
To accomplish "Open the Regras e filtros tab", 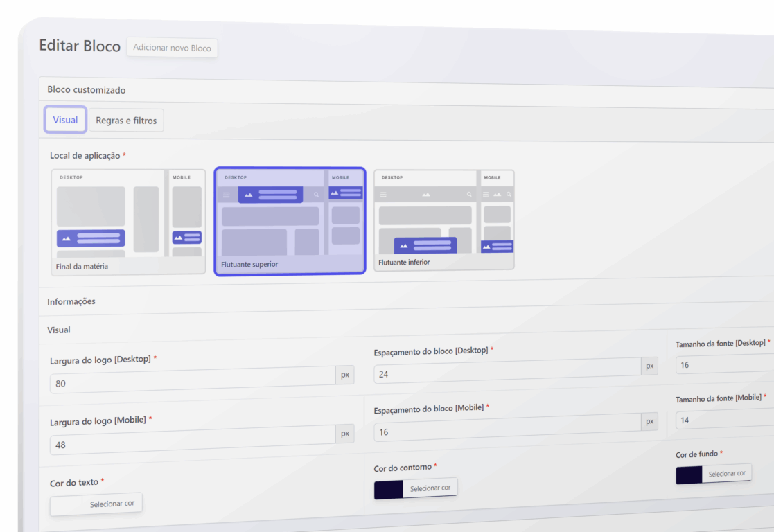I will 126,121.
